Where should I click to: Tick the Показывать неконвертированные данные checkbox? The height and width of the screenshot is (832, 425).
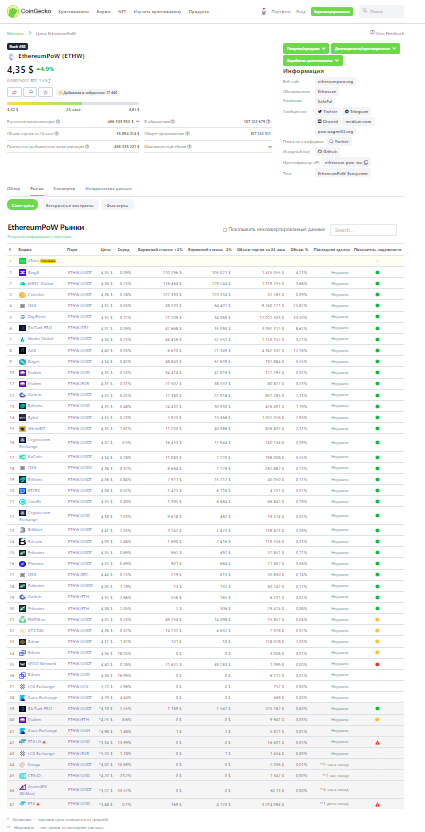225,230
